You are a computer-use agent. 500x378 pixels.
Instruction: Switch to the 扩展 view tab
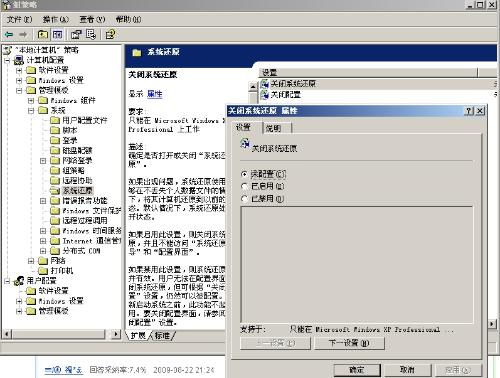pyautogui.click(x=138, y=336)
